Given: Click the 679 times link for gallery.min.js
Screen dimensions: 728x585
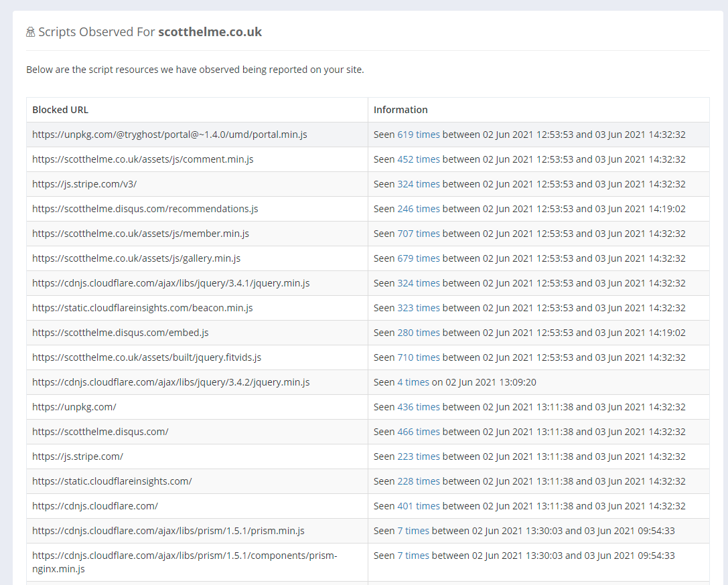Looking at the screenshot, I should point(418,258).
